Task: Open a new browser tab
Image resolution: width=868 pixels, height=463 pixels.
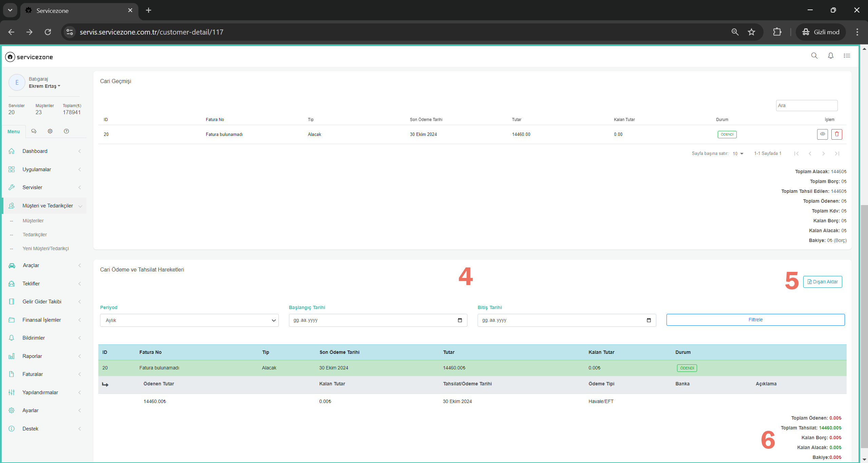Action: [x=149, y=10]
